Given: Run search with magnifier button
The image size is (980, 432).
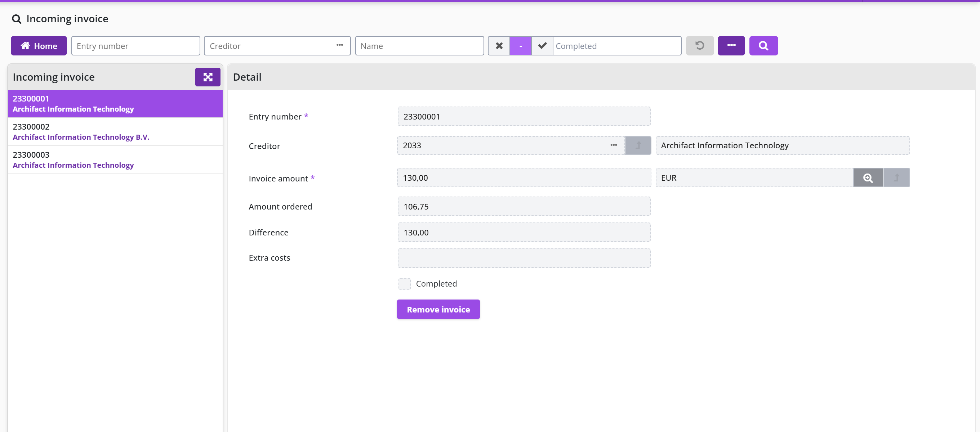Looking at the screenshot, I should (763, 46).
